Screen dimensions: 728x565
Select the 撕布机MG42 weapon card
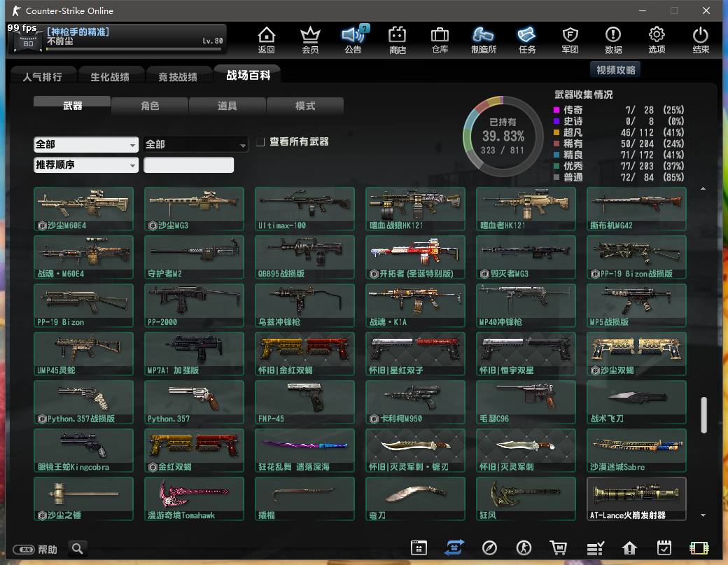[636, 209]
